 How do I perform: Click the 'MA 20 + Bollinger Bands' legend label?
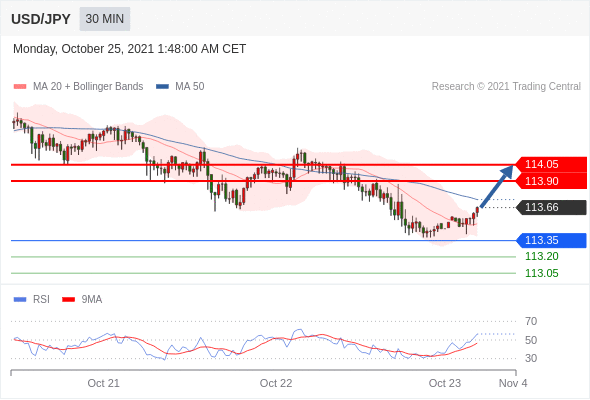tap(88, 87)
